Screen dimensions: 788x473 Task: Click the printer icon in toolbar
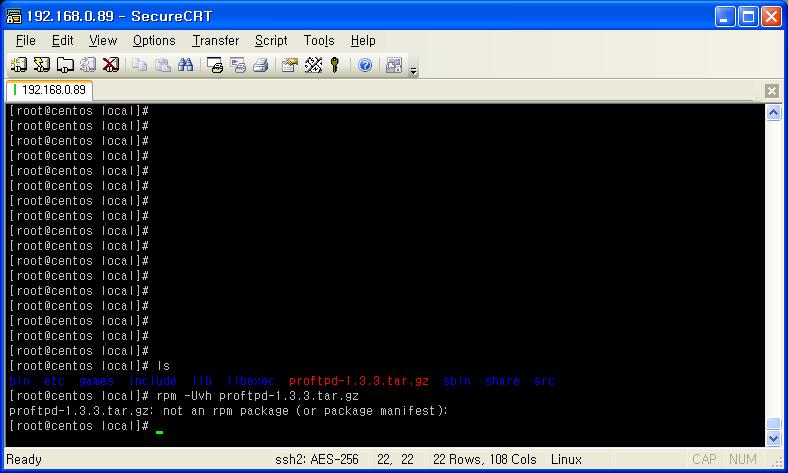click(x=261, y=65)
